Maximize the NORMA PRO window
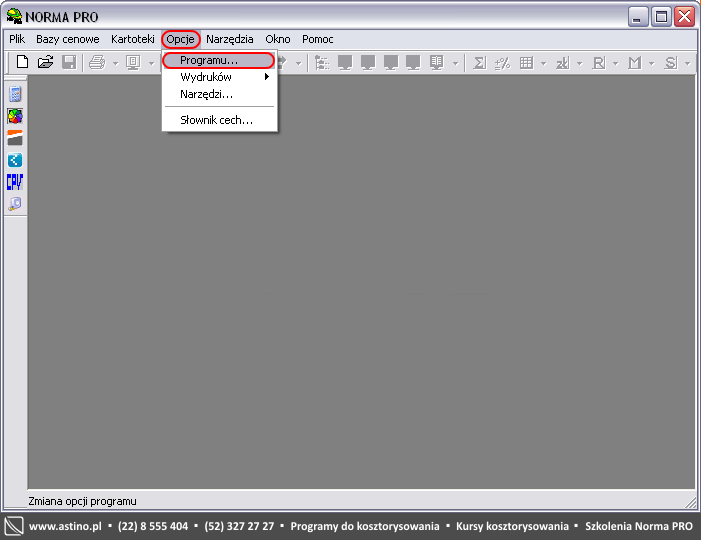Image resolution: width=701 pixels, height=540 pixels. point(661,17)
